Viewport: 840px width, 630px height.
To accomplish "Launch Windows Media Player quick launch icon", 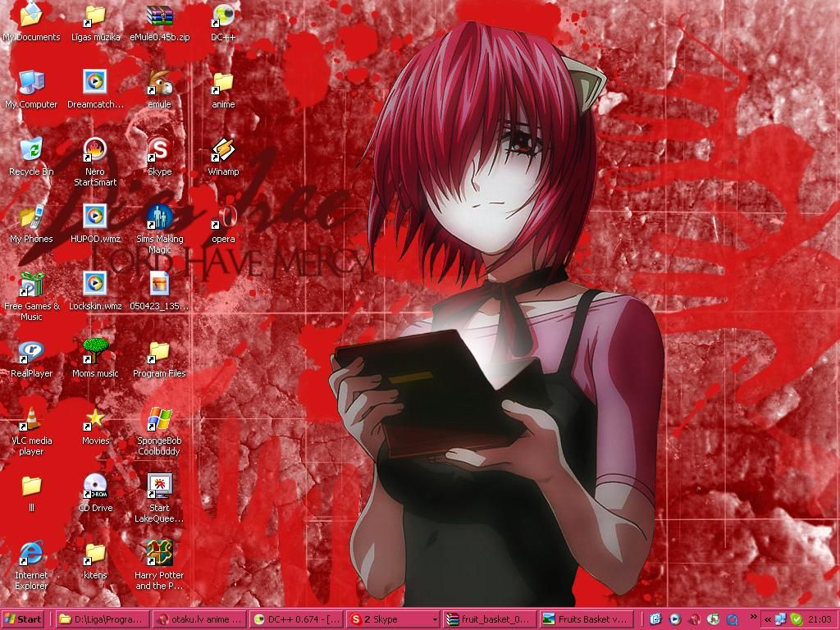I will [x=675, y=619].
